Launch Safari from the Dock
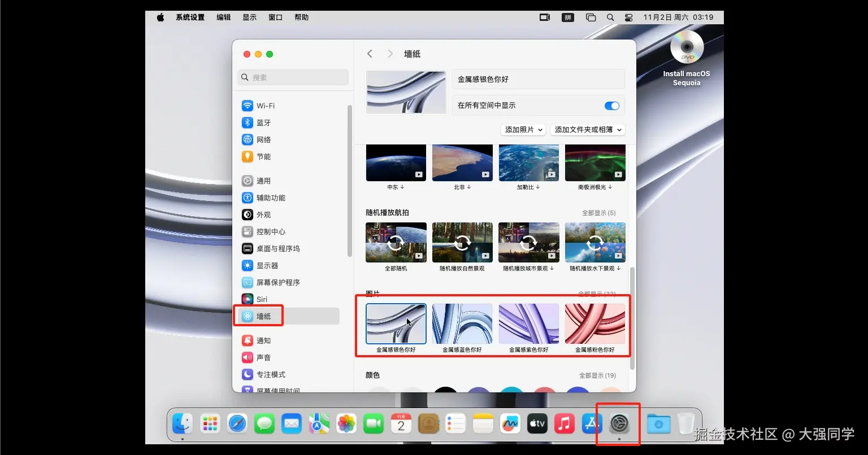 coord(237,423)
